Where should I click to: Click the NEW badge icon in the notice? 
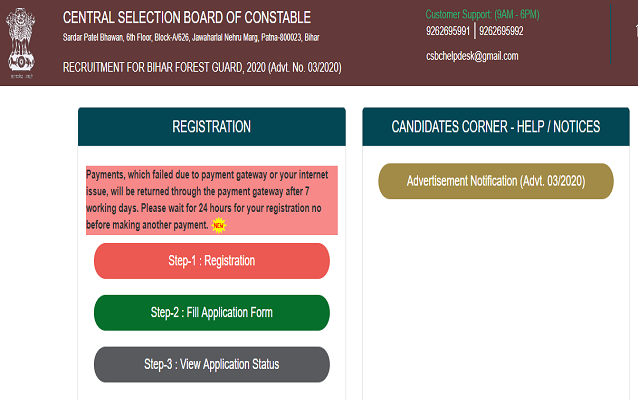click(219, 225)
